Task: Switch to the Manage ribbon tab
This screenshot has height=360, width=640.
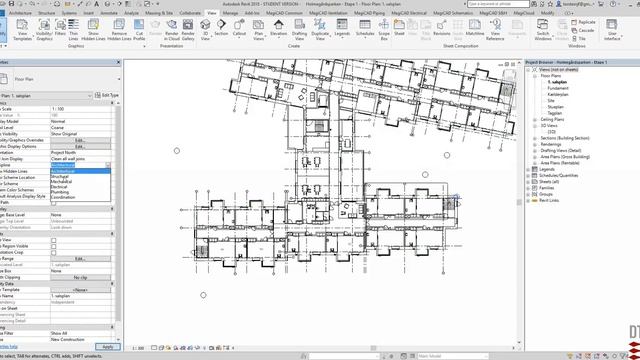Action: click(230, 13)
